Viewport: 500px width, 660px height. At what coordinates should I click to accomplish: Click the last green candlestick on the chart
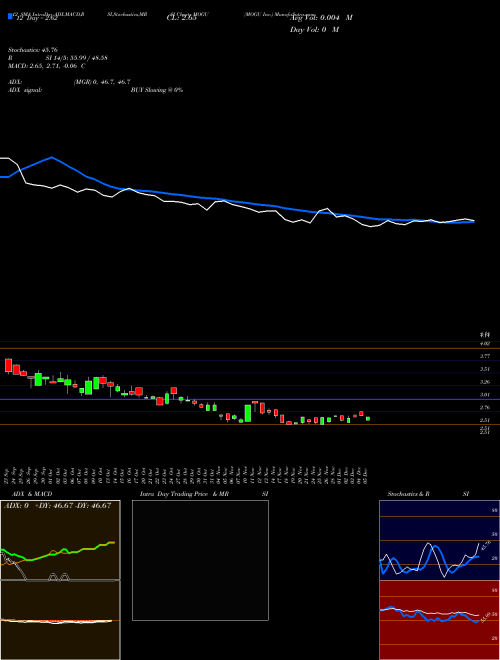coord(368,418)
